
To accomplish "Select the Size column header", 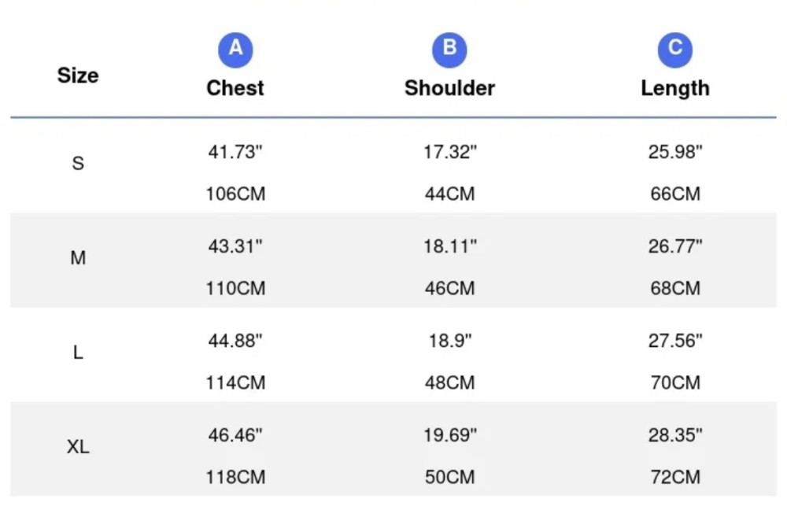I will click(78, 76).
